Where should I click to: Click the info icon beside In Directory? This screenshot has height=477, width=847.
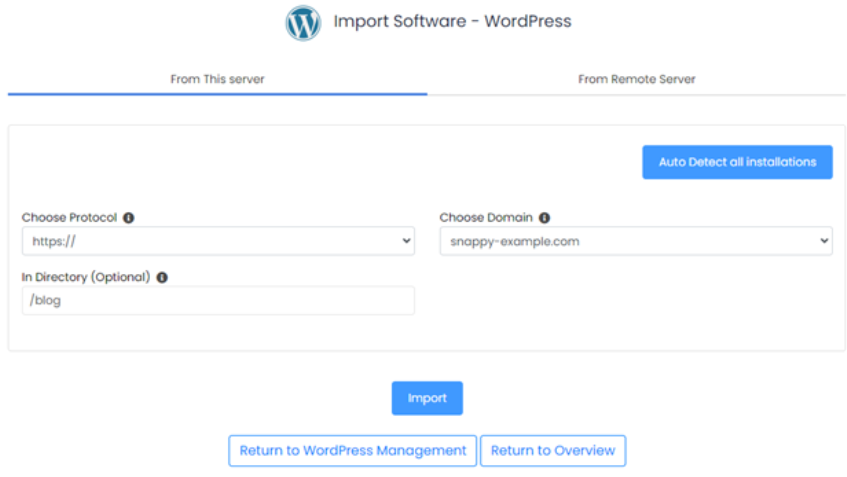(162, 277)
